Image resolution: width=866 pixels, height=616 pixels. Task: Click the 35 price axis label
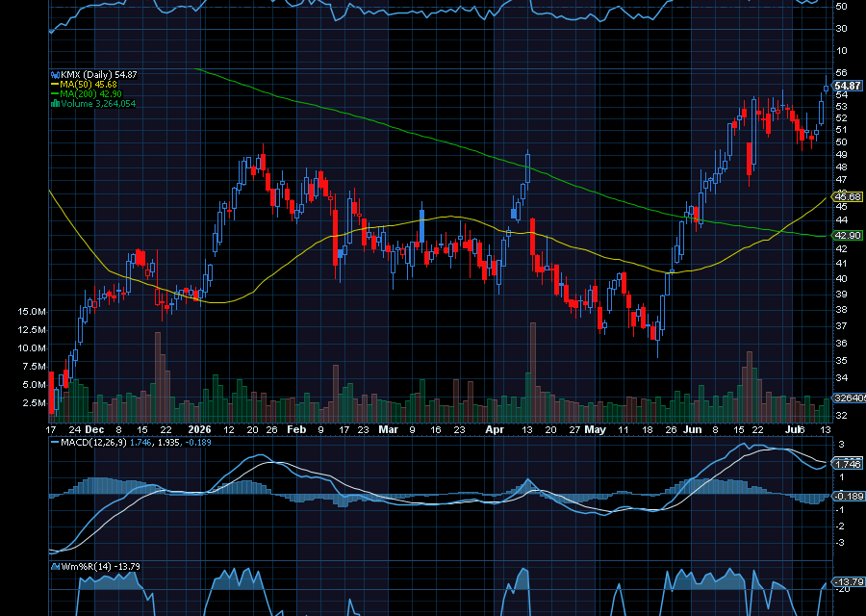[841, 360]
